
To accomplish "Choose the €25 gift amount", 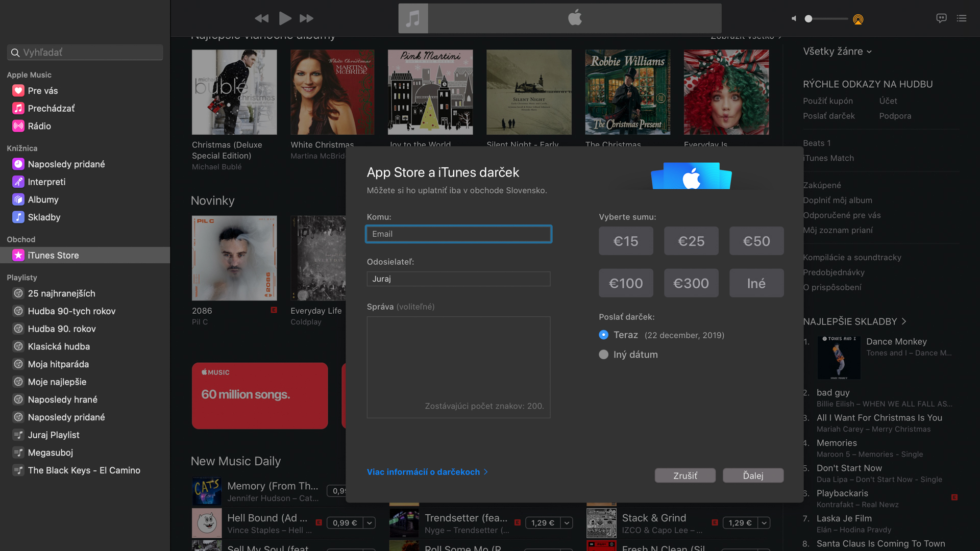I will [691, 241].
